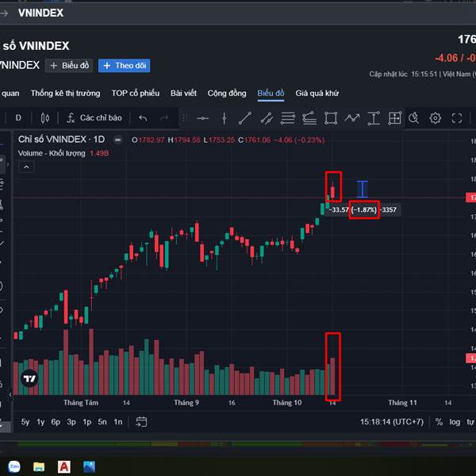Screen dimensions: 476x476
Task: Grab the drawing toolbar drag handle
Action: [x=185, y=117]
